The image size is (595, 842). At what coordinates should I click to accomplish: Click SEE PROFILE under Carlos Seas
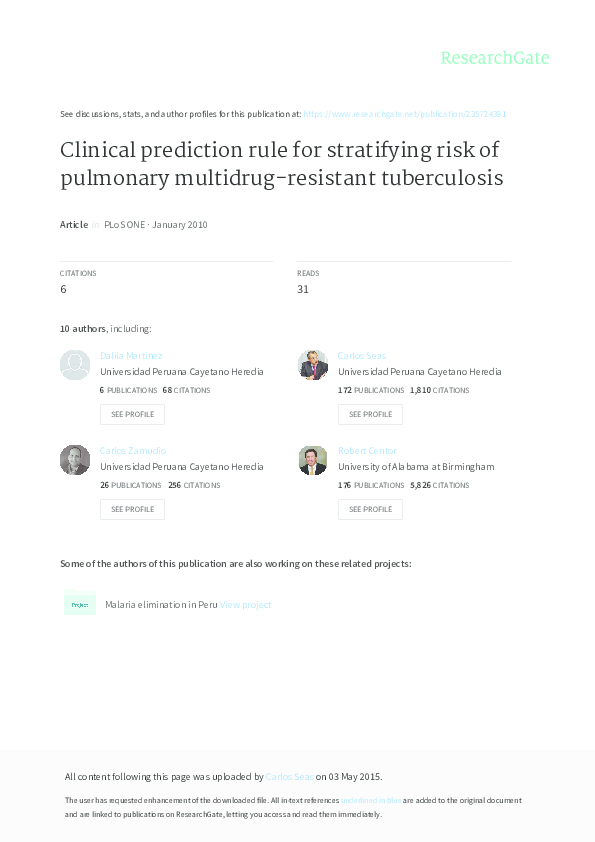pos(370,414)
